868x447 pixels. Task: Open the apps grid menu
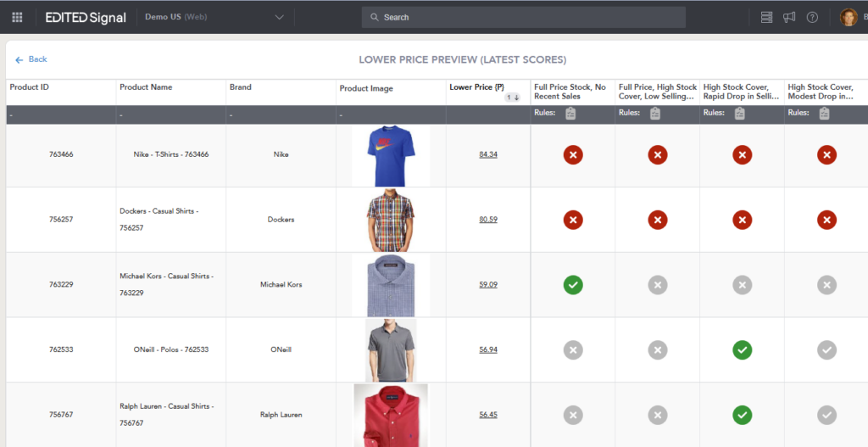pos(17,17)
